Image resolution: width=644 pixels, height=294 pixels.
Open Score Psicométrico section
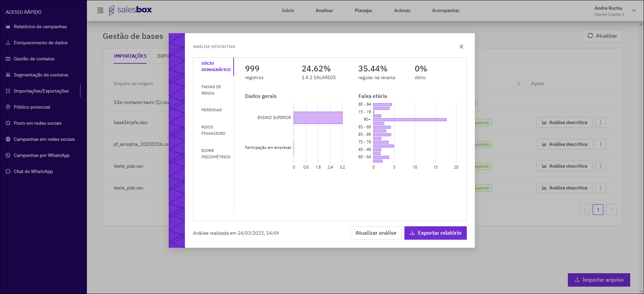216,154
